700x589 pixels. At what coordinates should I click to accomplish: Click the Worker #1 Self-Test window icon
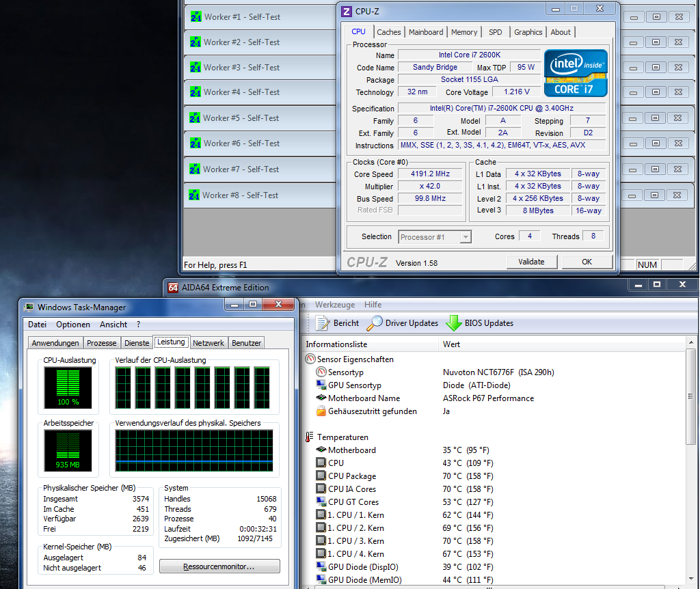click(x=196, y=16)
